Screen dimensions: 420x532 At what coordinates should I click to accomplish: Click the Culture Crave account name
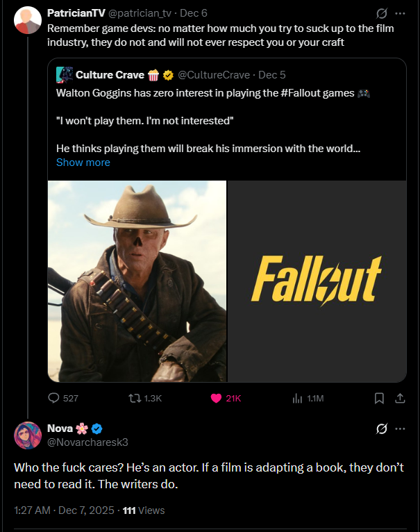[x=110, y=74]
